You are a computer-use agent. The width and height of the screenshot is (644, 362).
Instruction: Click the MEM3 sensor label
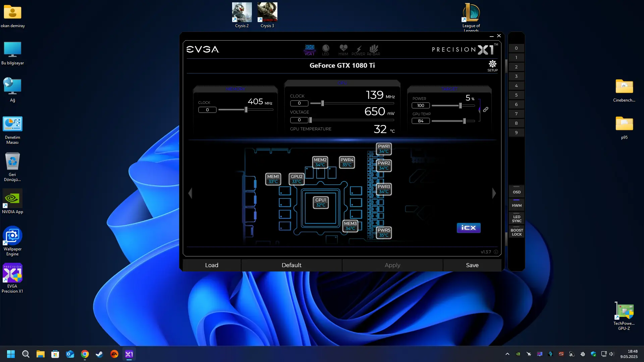pos(350,226)
